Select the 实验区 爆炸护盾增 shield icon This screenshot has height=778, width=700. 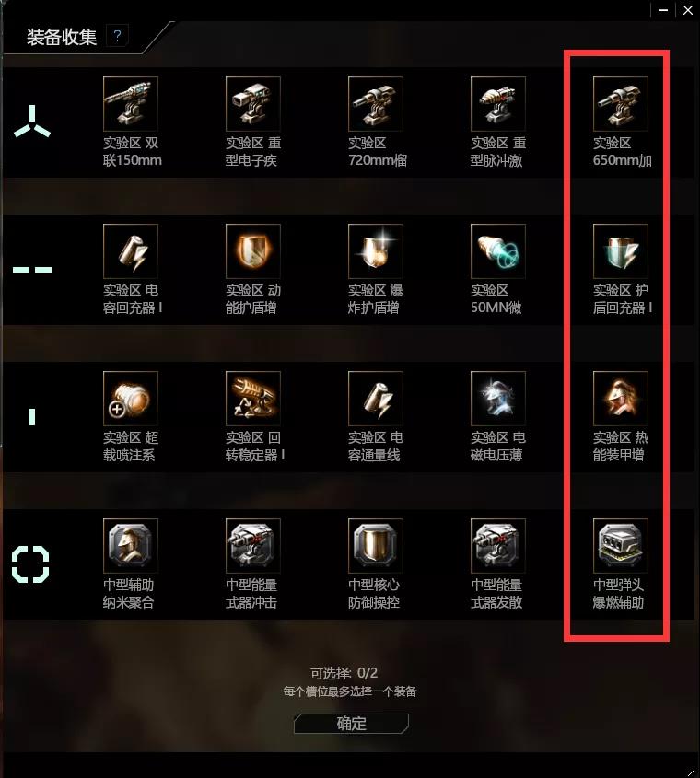coord(376,251)
